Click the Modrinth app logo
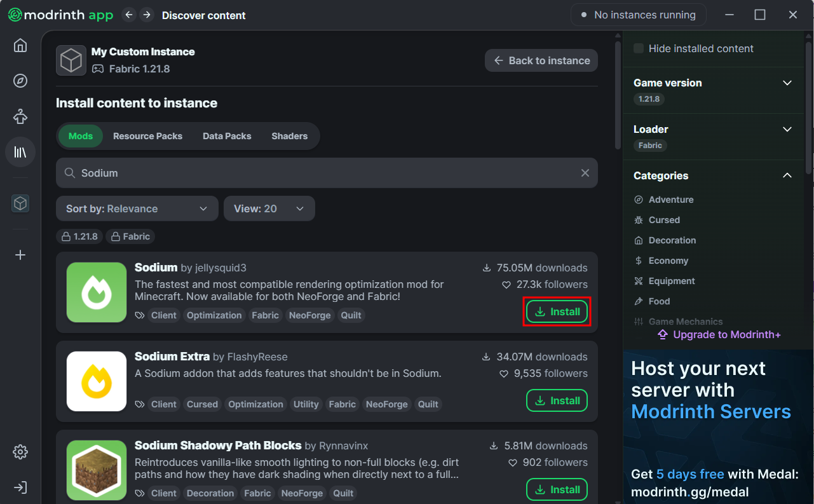 pos(60,15)
